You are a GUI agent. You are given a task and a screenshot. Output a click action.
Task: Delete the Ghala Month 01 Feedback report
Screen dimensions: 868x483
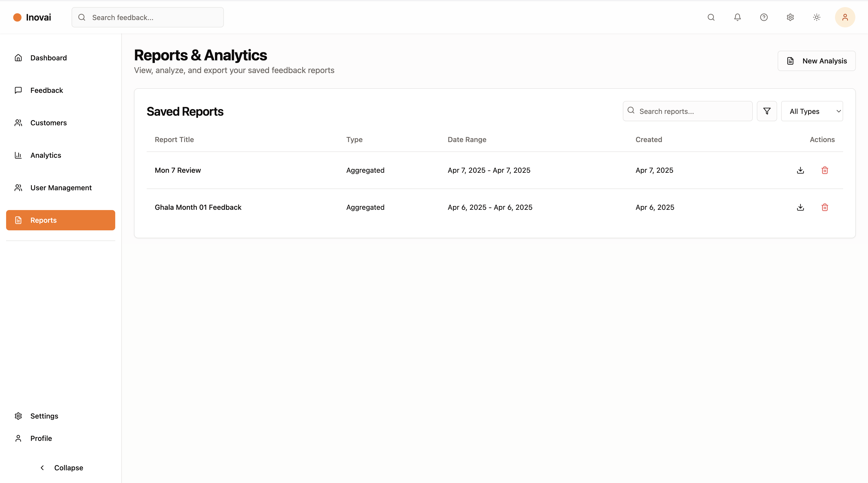pos(825,207)
